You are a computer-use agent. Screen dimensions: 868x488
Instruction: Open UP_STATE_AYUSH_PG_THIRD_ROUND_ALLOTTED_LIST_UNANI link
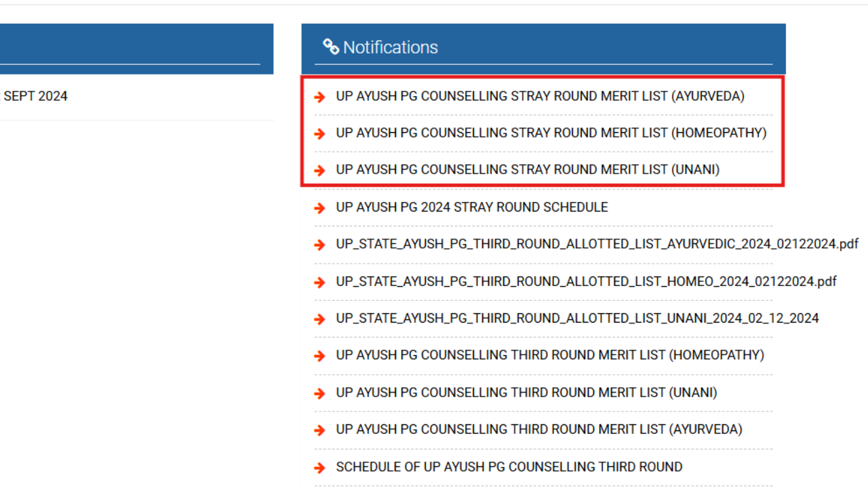point(577,318)
